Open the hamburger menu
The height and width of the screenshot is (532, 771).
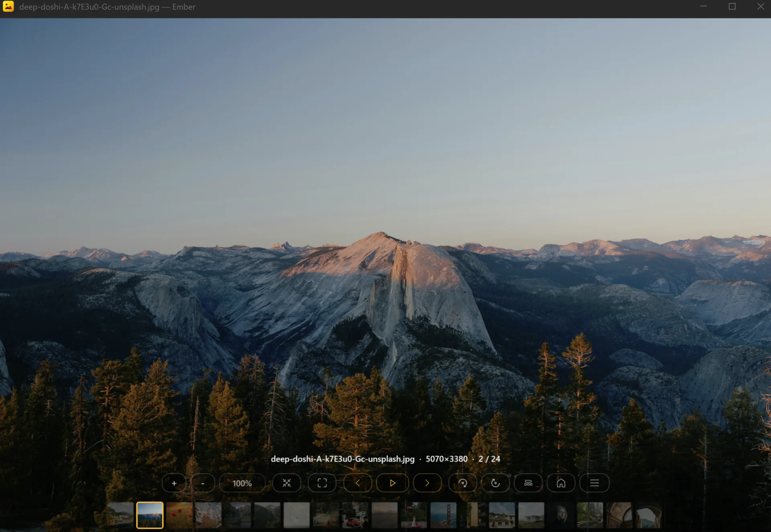pyautogui.click(x=594, y=483)
